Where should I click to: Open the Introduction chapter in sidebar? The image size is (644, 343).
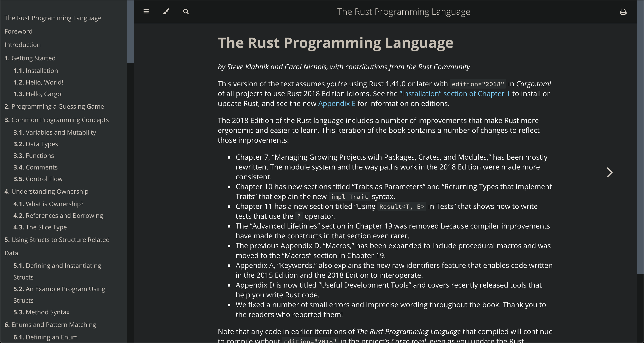pyautogui.click(x=23, y=45)
